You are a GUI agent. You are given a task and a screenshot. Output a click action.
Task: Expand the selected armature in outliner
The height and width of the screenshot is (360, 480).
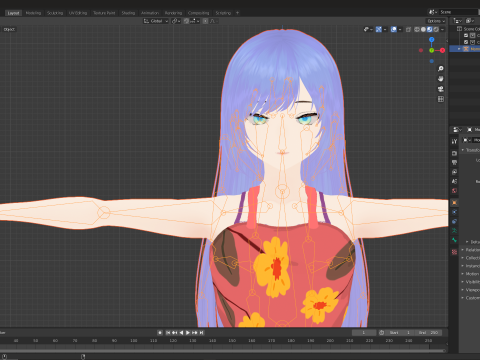(459, 49)
